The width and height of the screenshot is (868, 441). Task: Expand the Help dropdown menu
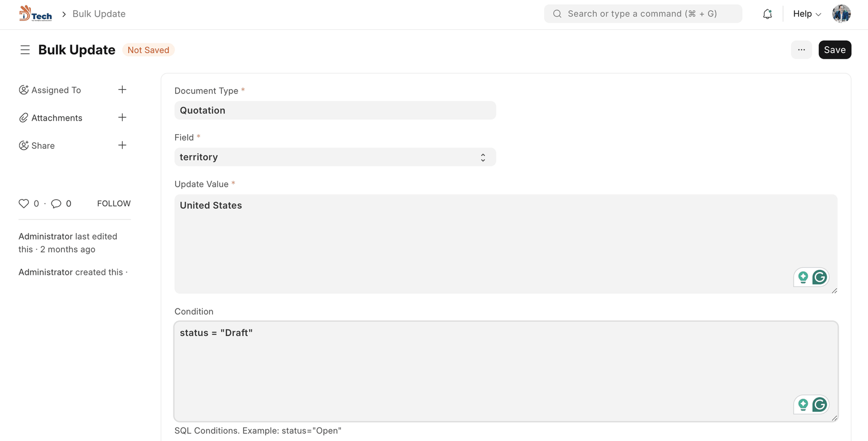click(807, 14)
